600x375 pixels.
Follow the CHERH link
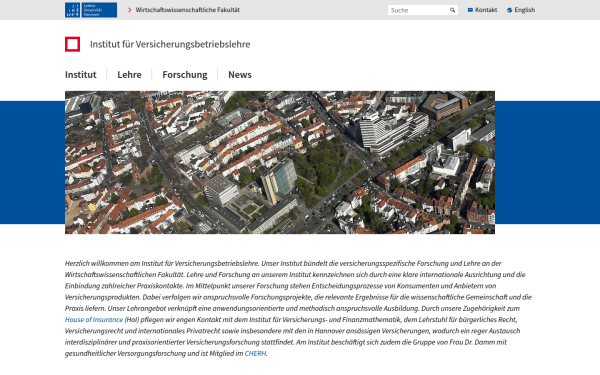tap(255, 354)
